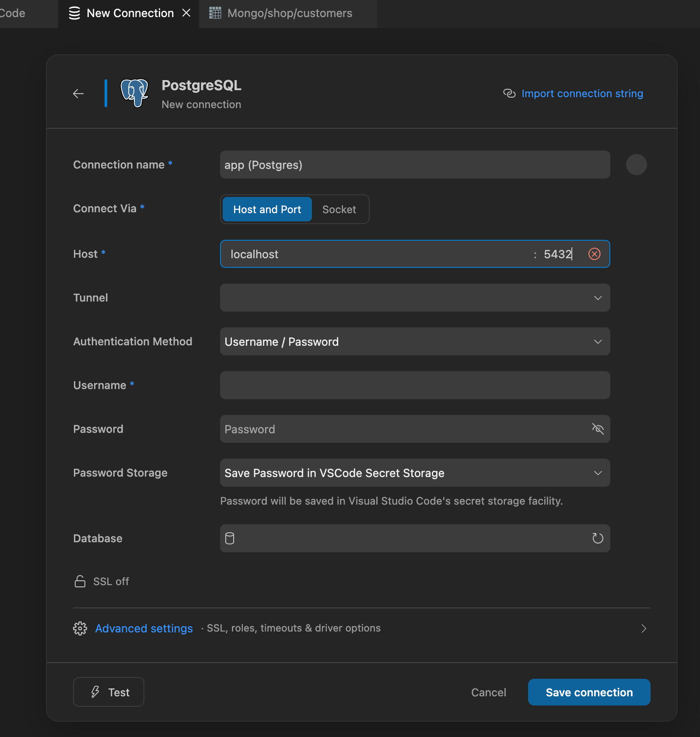Reveal password using the crossed-eye icon
This screenshot has height=737, width=700.
pos(598,429)
